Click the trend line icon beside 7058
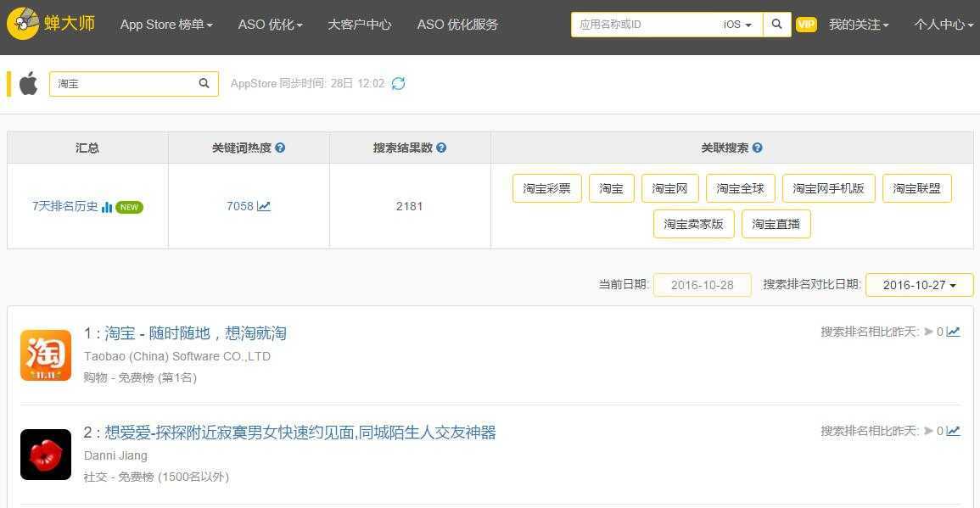Screen dimensions: 980x508 (x=266, y=205)
